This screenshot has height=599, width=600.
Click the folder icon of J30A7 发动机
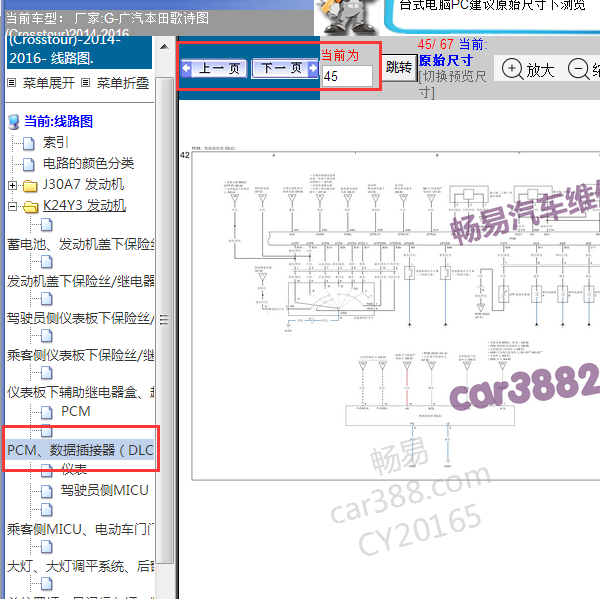coord(30,186)
